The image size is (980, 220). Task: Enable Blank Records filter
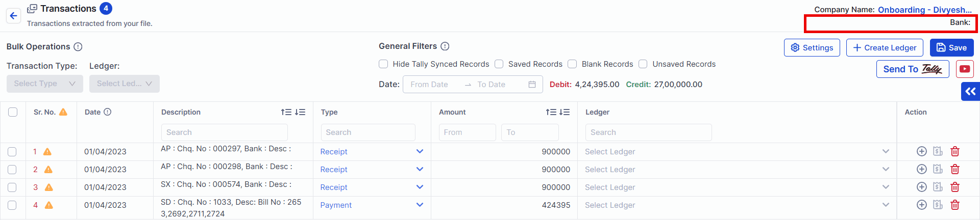573,64
